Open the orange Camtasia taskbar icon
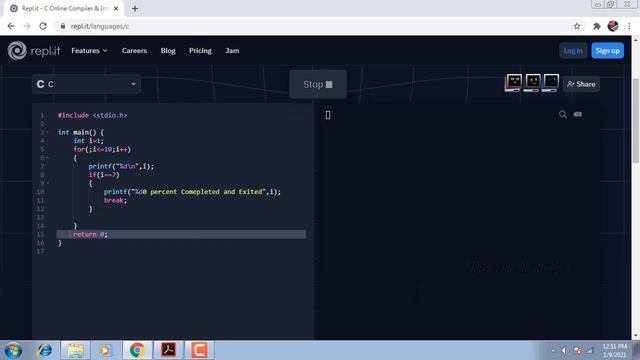The image size is (640, 360). coord(200,350)
